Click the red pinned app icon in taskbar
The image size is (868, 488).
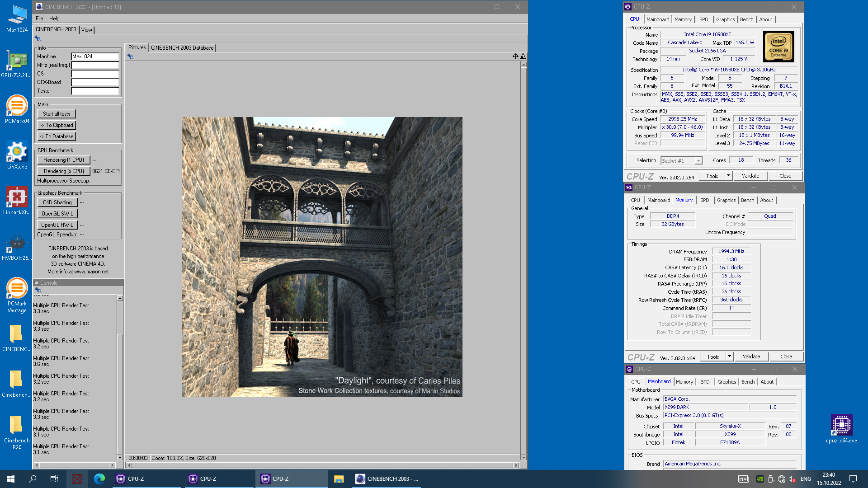point(77,479)
